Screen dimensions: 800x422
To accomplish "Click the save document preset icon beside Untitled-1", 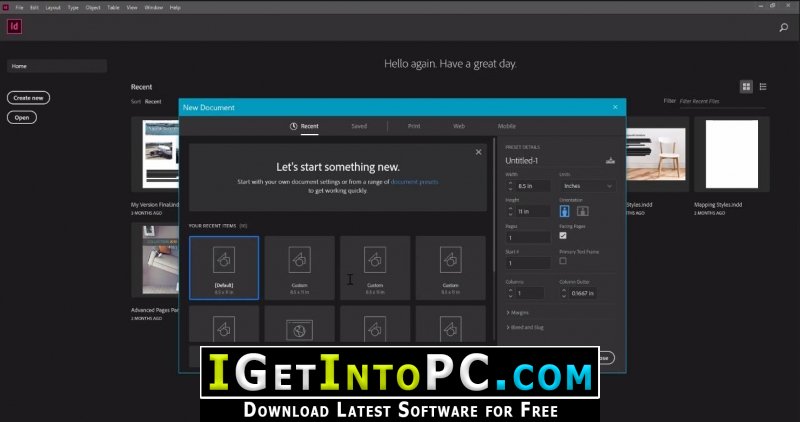I will pos(610,160).
